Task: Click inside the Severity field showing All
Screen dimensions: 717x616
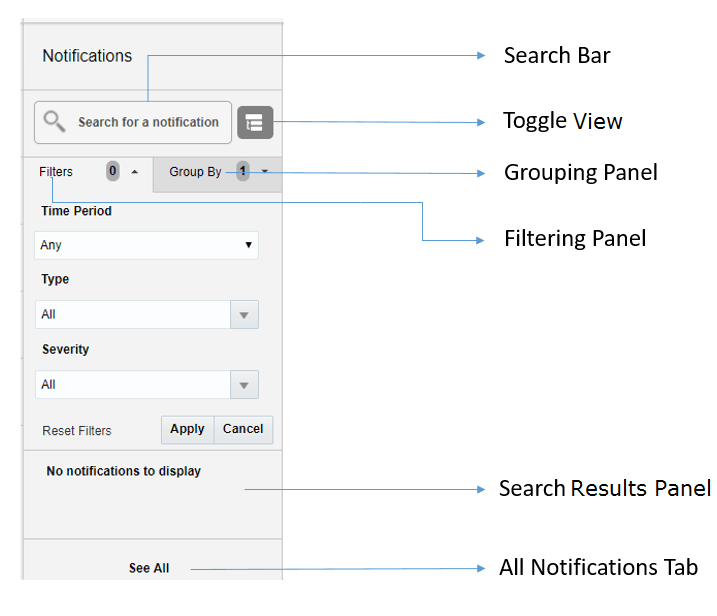Action: click(133, 385)
